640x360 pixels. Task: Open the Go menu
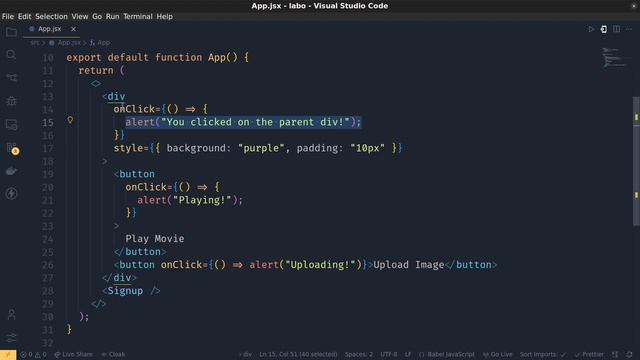[97, 17]
